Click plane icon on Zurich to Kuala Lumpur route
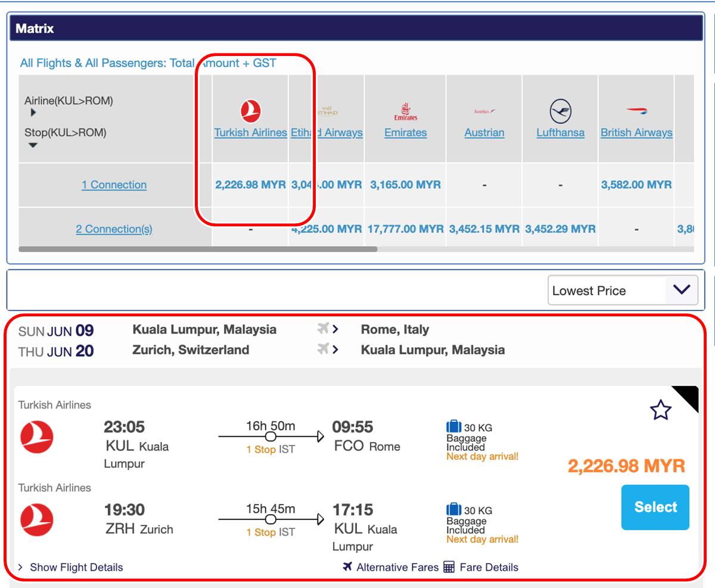715x588 pixels. pyautogui.click(x=324, y=349)
